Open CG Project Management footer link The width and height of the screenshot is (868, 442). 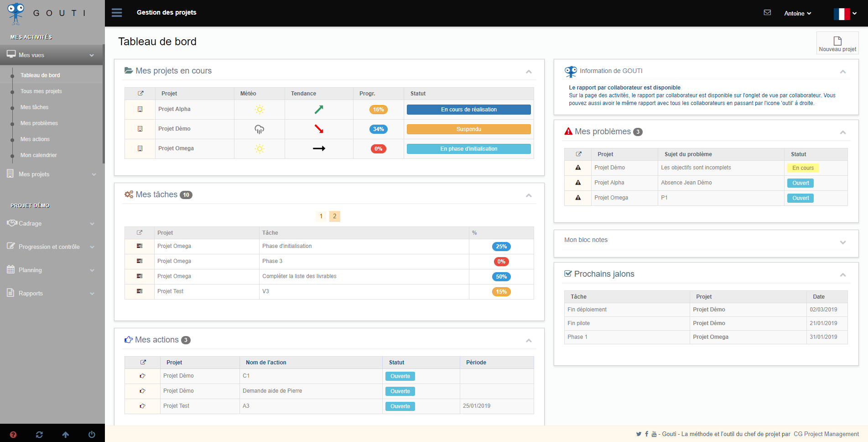(x=826, y=434)
